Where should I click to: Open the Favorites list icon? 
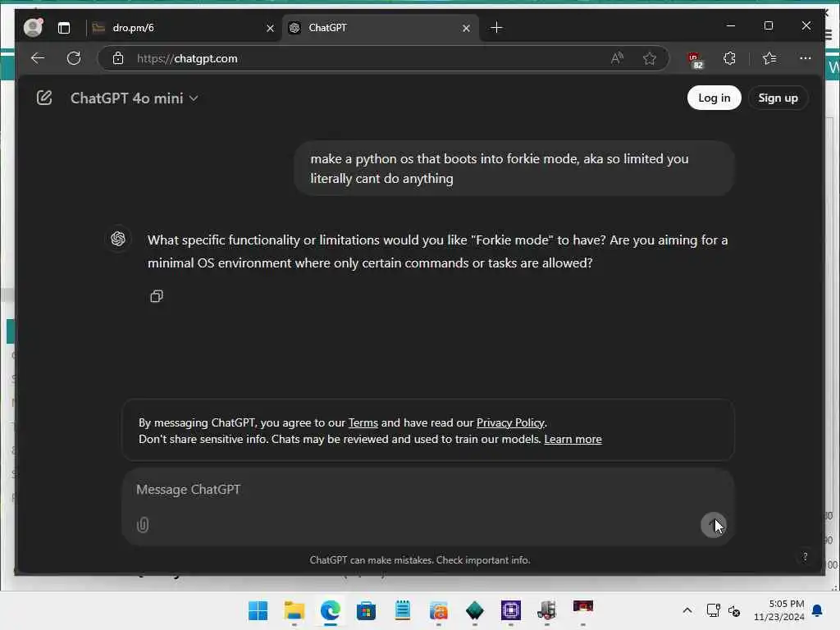point(769,58)
